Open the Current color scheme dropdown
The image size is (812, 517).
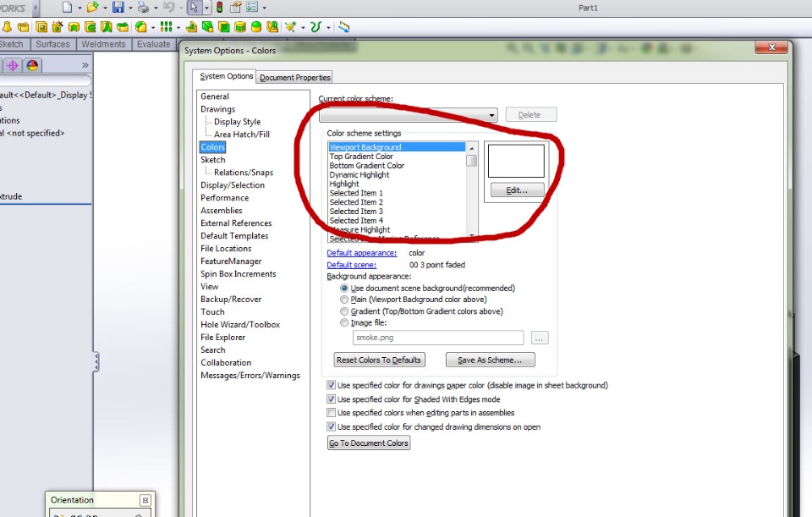click(408, 115)
